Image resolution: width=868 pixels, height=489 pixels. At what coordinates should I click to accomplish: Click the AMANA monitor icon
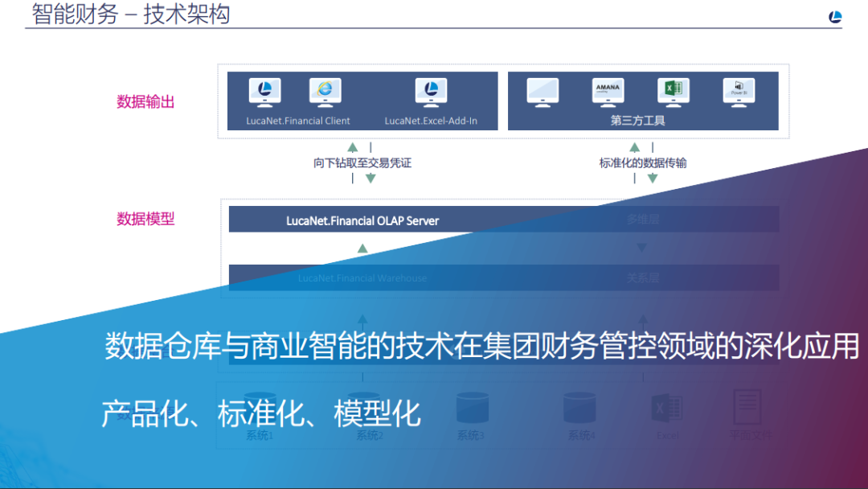[x=608, y=92]
